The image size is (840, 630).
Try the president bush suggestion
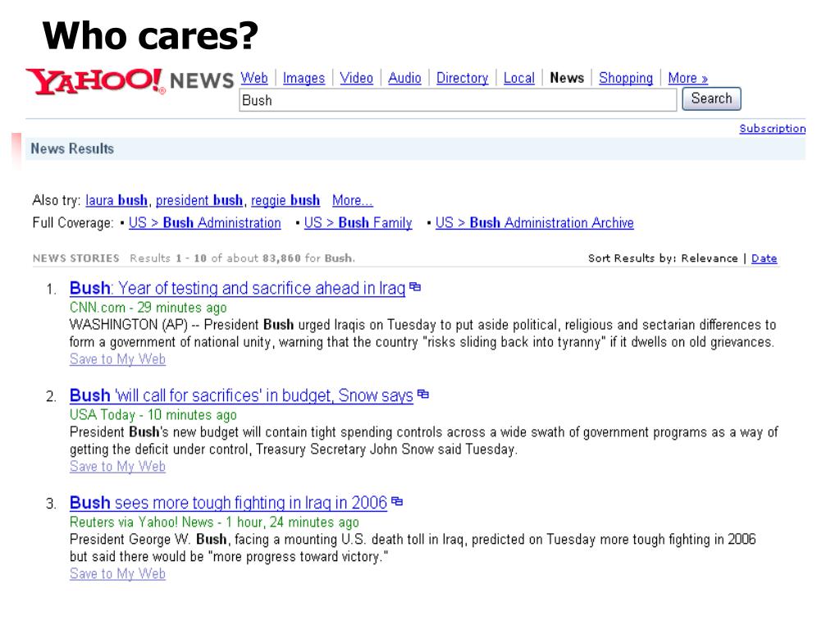tap(199, 200)
